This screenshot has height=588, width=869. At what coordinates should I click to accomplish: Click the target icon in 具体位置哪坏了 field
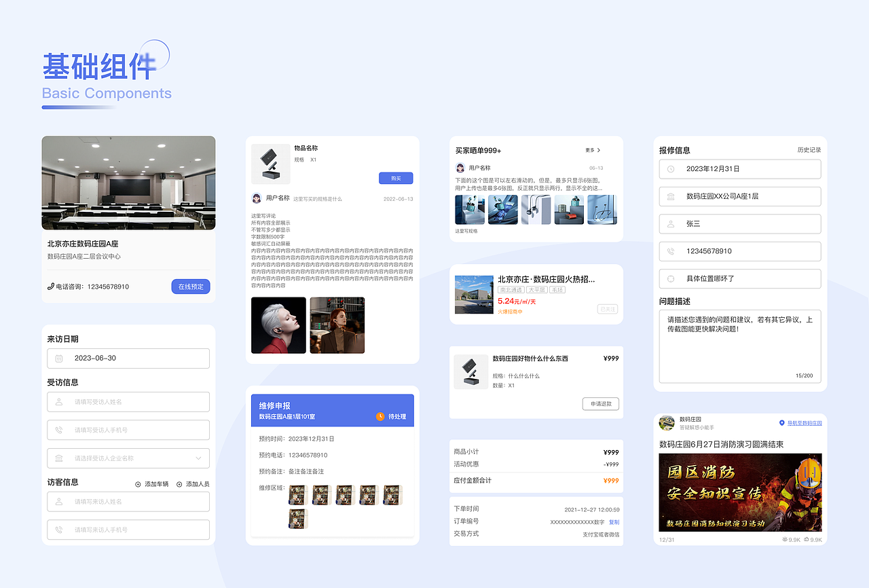pyautogui.click(x=671, y=278)
